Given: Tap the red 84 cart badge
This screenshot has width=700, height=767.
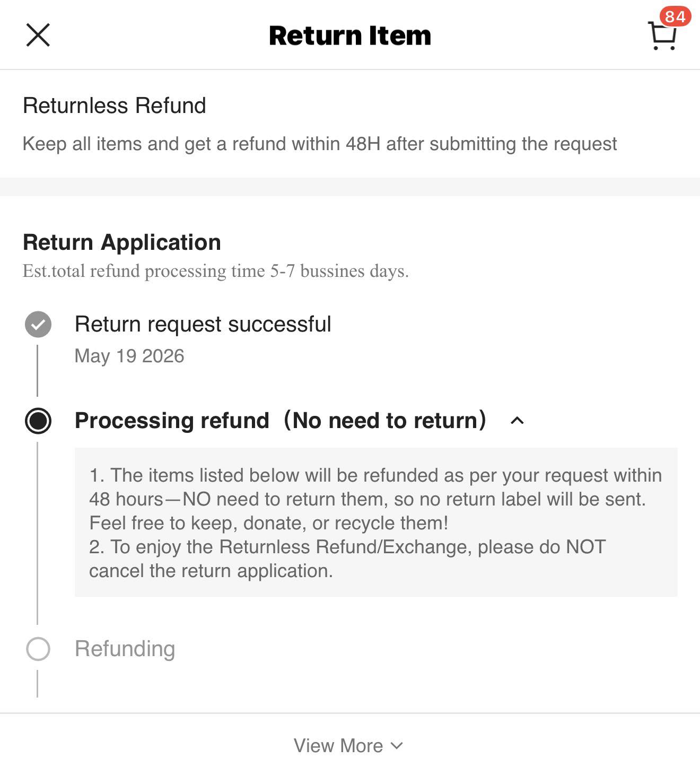Looking at the screenshot, I should click(x=675, y=16).
